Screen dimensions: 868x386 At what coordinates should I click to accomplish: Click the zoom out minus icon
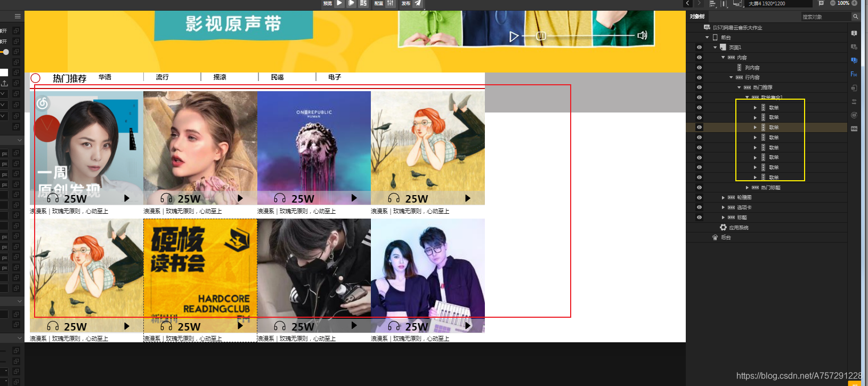click(833, 3)
